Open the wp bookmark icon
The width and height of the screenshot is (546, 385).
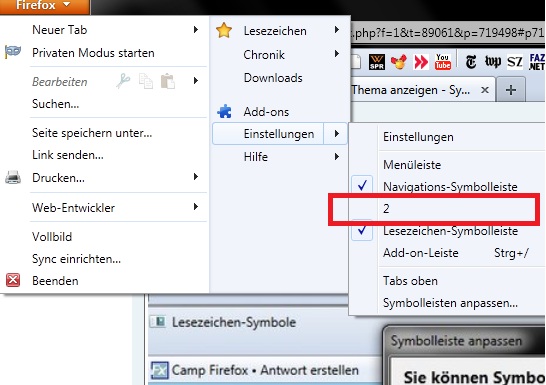(493, 62)
